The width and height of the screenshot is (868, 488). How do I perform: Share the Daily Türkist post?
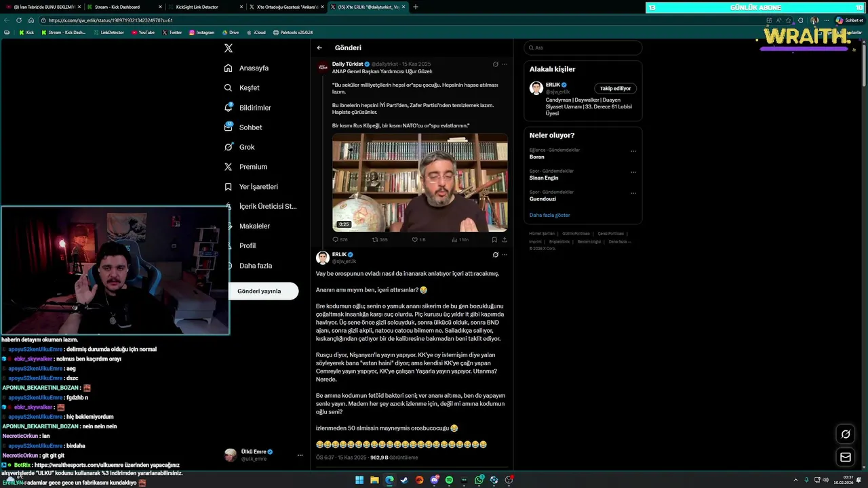point(505,239)
